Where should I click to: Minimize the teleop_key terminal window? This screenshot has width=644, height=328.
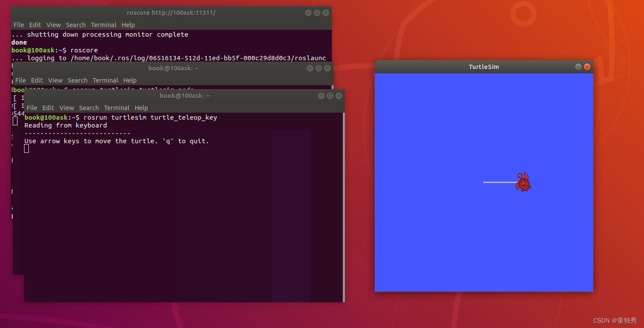point(321,96)
